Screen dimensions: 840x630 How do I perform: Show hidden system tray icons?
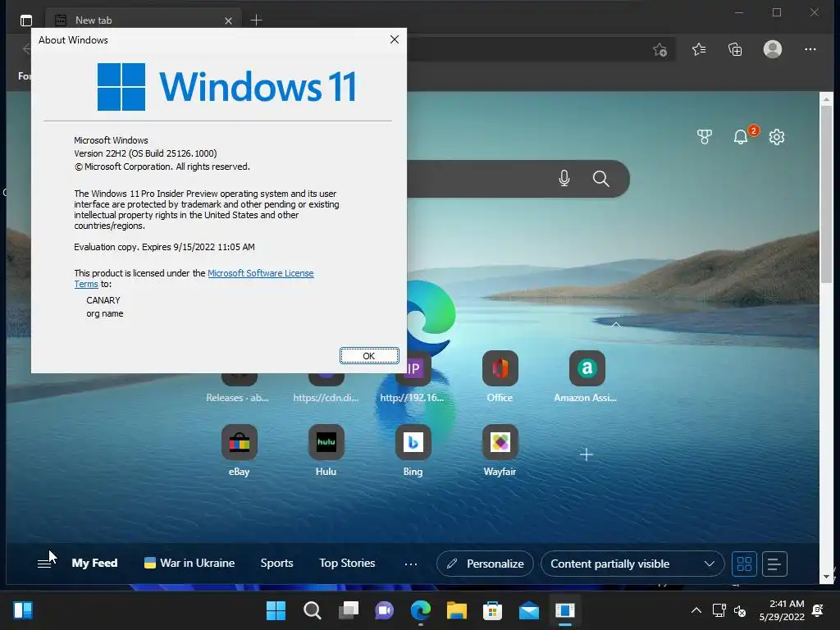(696, 610)
